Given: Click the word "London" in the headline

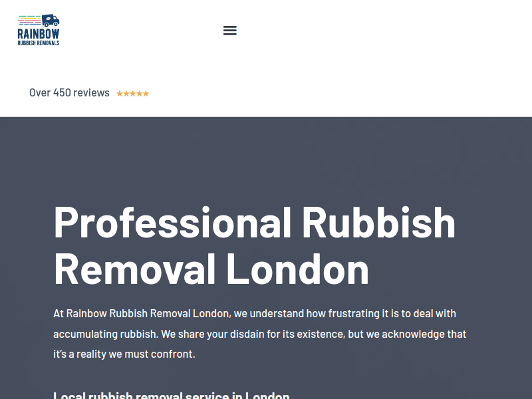Looking at the screenshot, I should pyautogui.click(x=297, y=269).
